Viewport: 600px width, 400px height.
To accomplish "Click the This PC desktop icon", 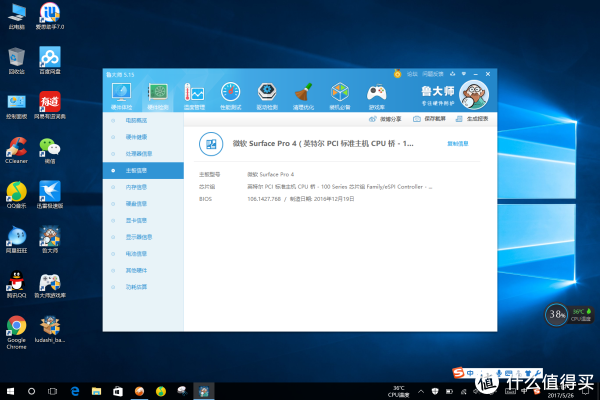I will (16, 16).
